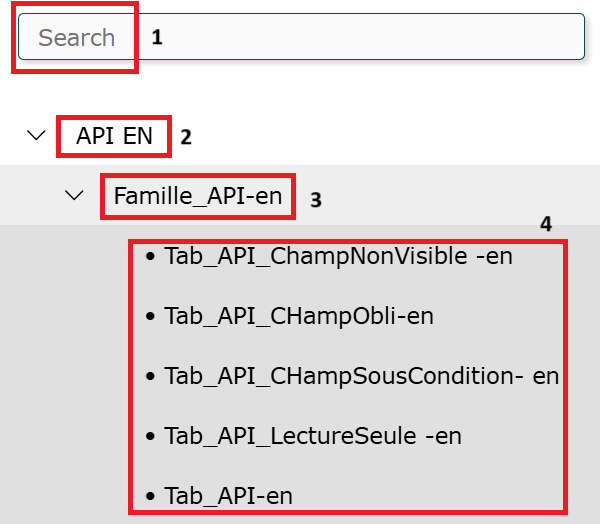Select the Famille_API-en family label
The width and height of the screenshot is (600, 524).
point(198,196)
